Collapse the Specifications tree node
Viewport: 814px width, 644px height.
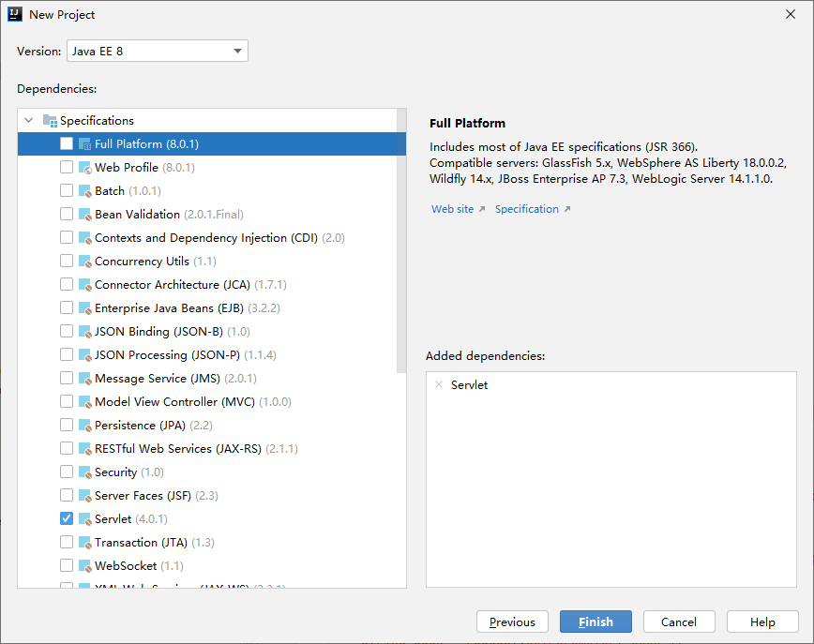29,120
